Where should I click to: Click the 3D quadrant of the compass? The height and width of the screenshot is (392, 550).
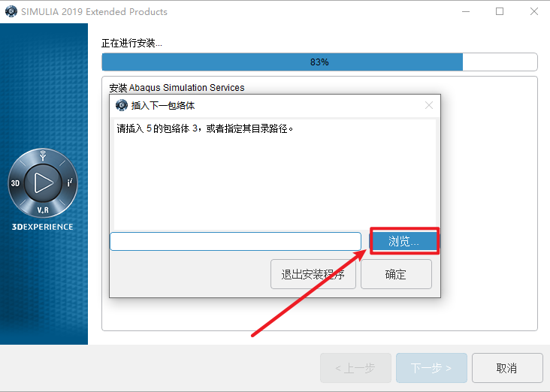(16, 183)
